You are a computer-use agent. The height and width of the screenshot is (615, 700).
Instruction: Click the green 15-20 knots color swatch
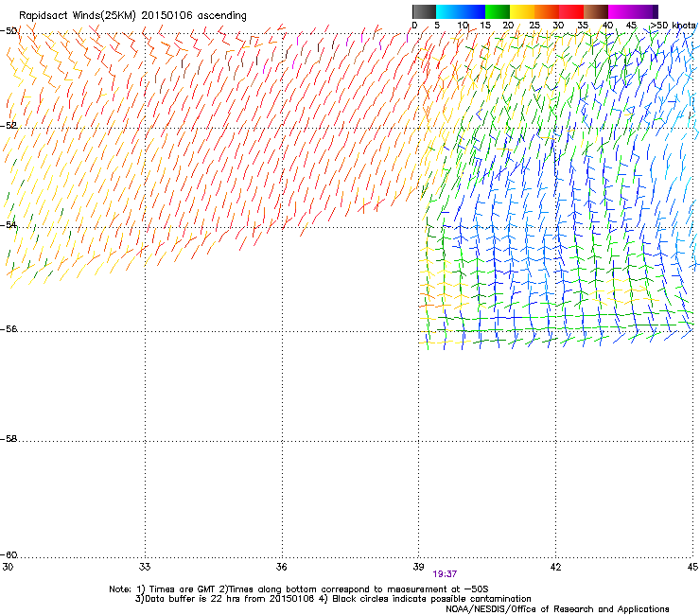[x=498, y=11]
